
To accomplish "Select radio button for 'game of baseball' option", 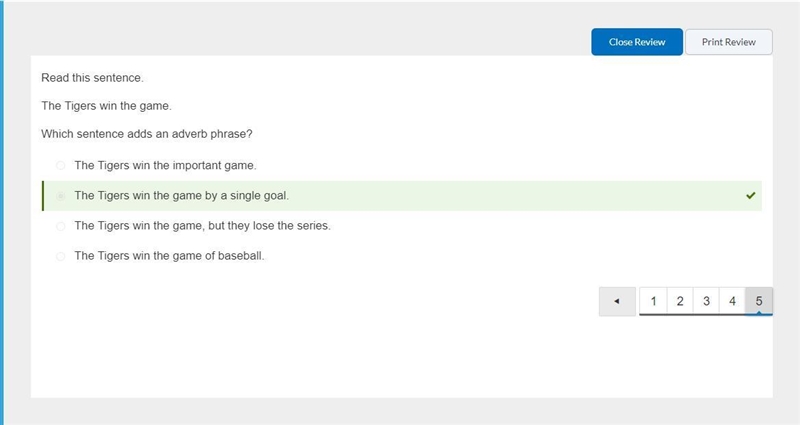I will [61, 256].
